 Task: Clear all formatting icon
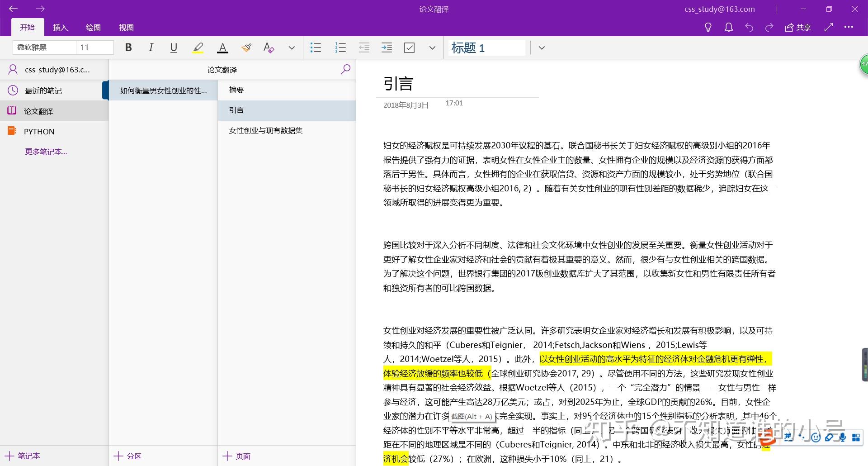(x=269, y=48)
